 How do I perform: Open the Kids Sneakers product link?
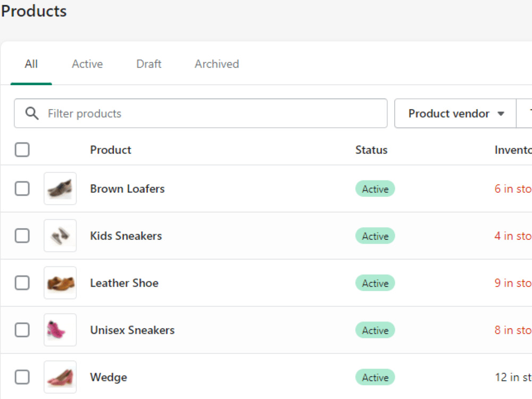[x=126, y=236]
